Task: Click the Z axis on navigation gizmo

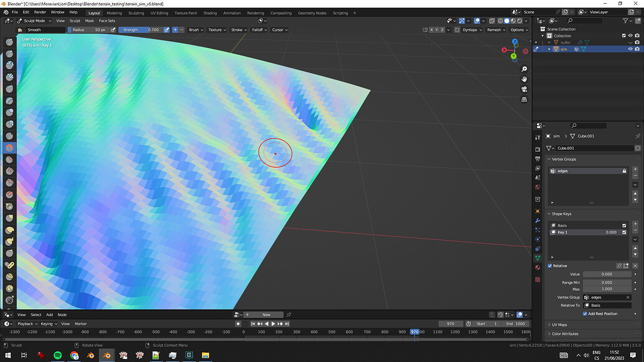Action: pyautogui.click(x=515, y=42)
